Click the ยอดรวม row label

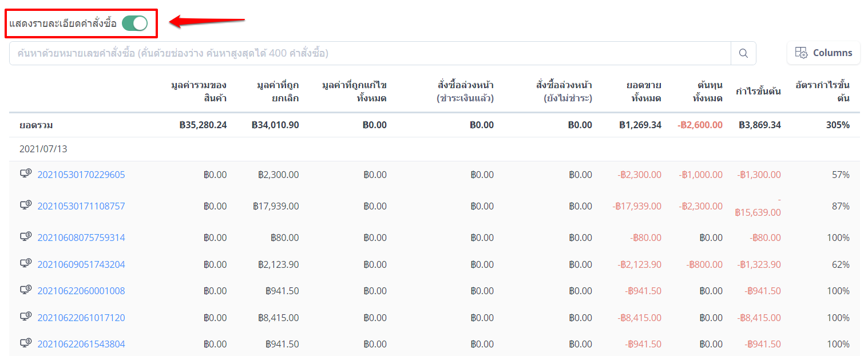[36, 125]
